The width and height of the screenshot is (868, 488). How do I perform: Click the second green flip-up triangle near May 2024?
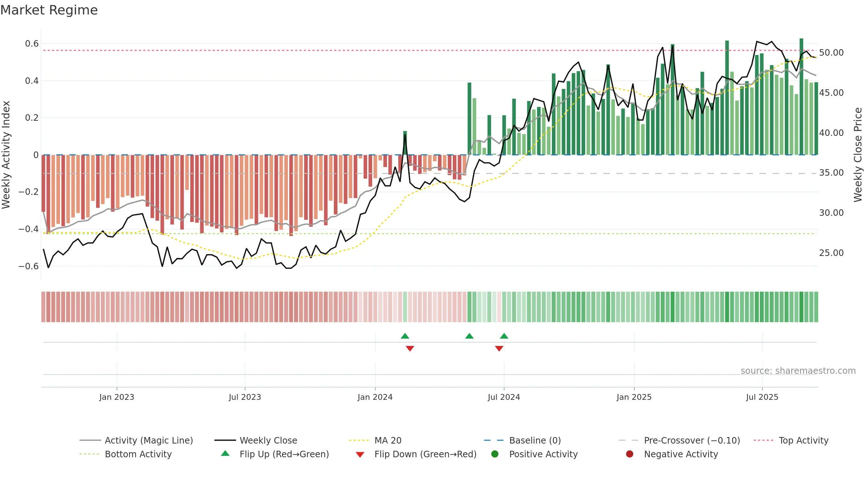pos(469,336)
